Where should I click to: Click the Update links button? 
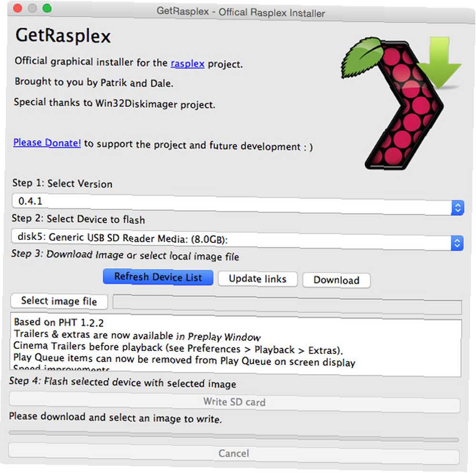coord(258,279)
